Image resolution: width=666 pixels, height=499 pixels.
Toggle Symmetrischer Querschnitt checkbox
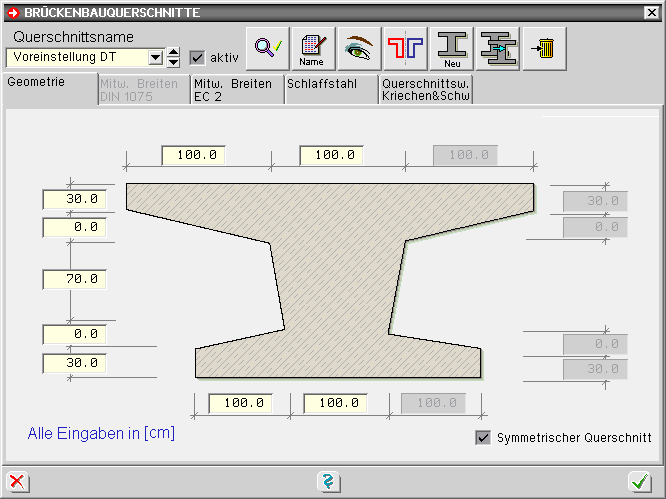coord(484,438)
